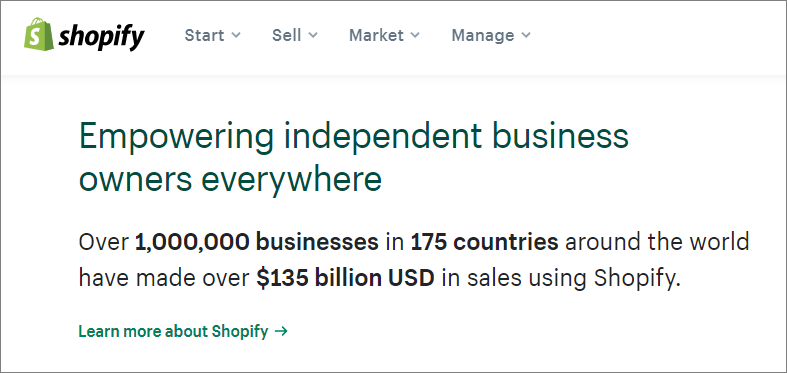Click the bold 175 countries text
Viewport: 787px width, 373px height.
point(484,242)
